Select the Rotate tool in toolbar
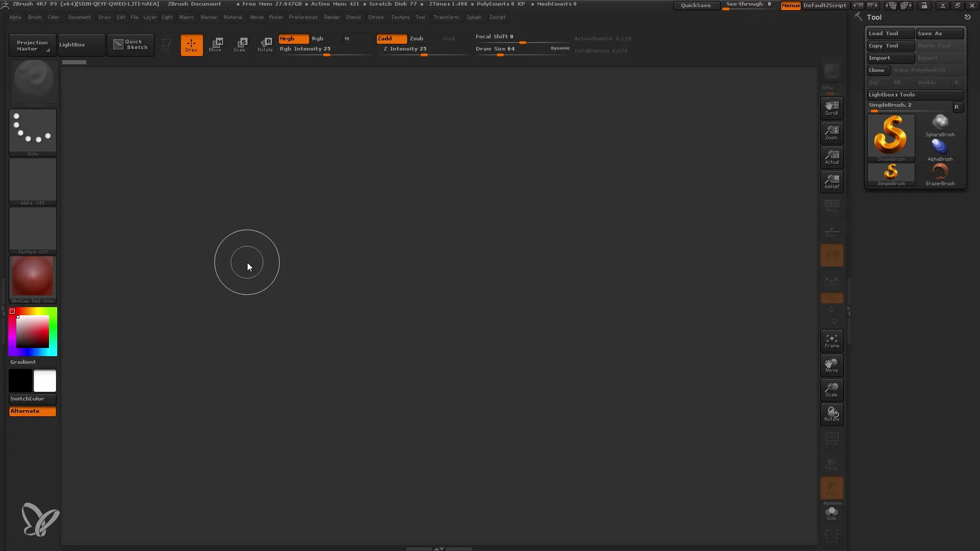Image resolution: width=980 pixels, height=551 pixels. pyautogui.click(x=264, y=44)
